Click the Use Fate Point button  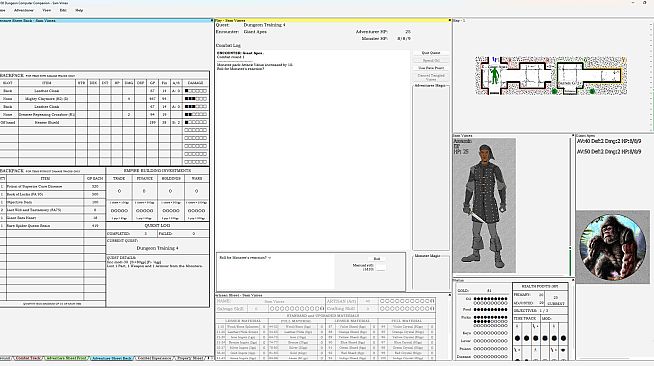tap(431, 68)
